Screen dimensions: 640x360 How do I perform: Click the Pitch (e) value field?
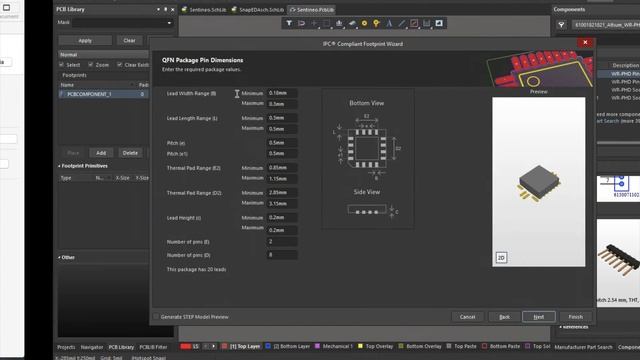coord(282,143)
